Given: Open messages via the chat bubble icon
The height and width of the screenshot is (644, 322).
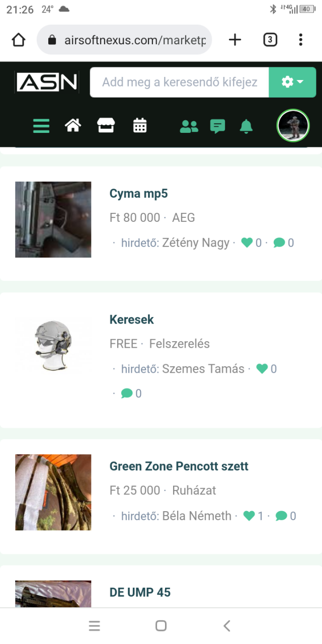Looking at the screenshot, I should tap(217, 126).
